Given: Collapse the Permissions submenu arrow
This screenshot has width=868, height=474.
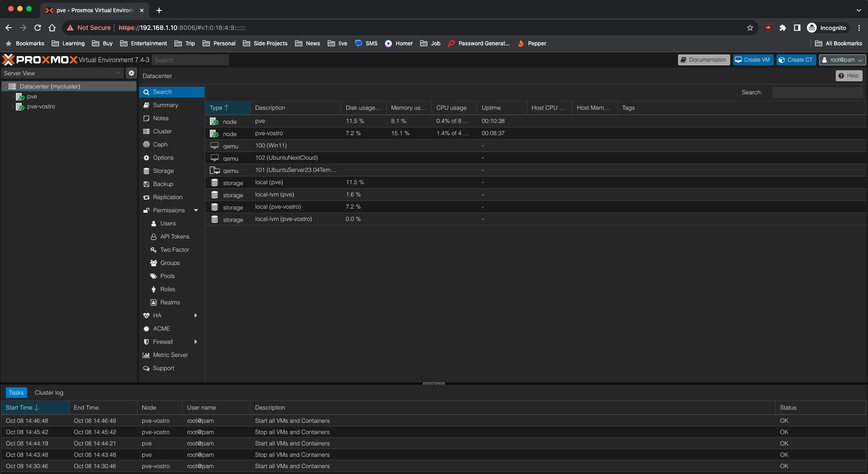Looking at the screenshot, I should pos(196,210).
